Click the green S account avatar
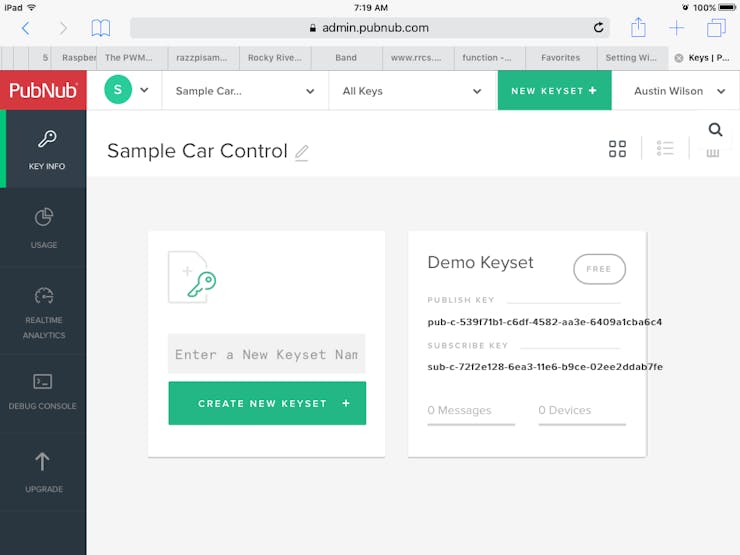This screenshot has height=555, width=740. pos(118,90)
